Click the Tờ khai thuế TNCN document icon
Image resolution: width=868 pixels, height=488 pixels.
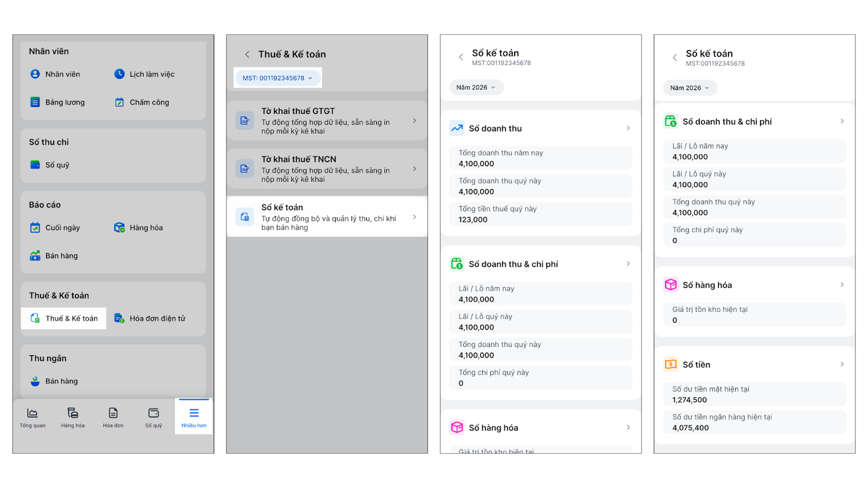pyautogui.click(x=245, y=169)
